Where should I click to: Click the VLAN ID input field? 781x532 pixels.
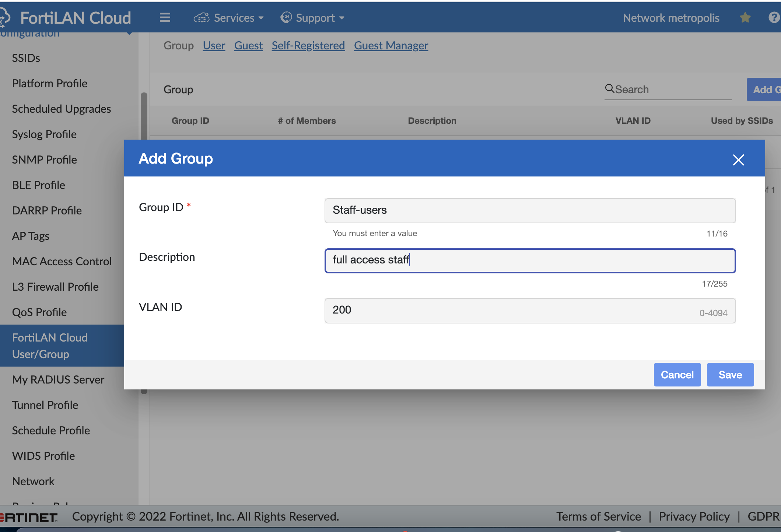point(529,311)
